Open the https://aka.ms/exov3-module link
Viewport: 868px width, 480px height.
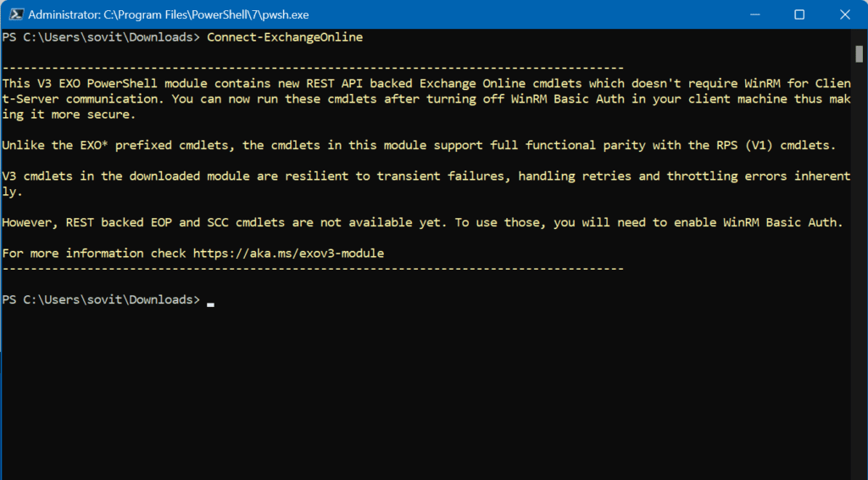coord(288,254)
